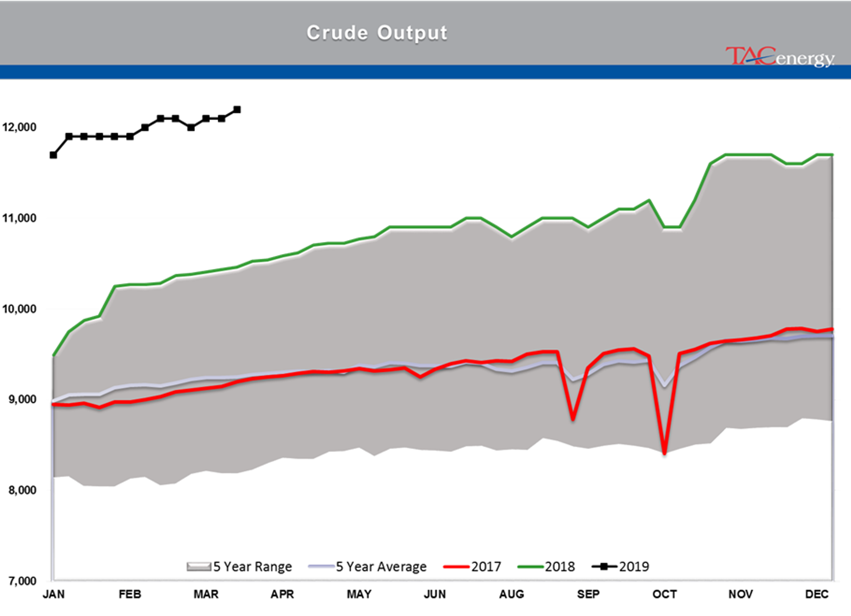Viewport: 851px width, 616px height.
Task: Select the 2018 legend entry
Action: (546, 567)
